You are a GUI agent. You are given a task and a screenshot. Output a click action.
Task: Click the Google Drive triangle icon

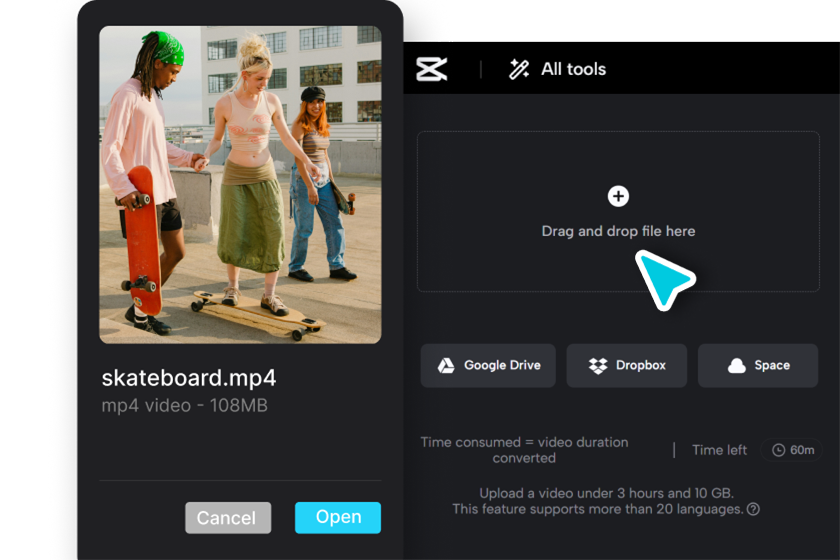446,365
